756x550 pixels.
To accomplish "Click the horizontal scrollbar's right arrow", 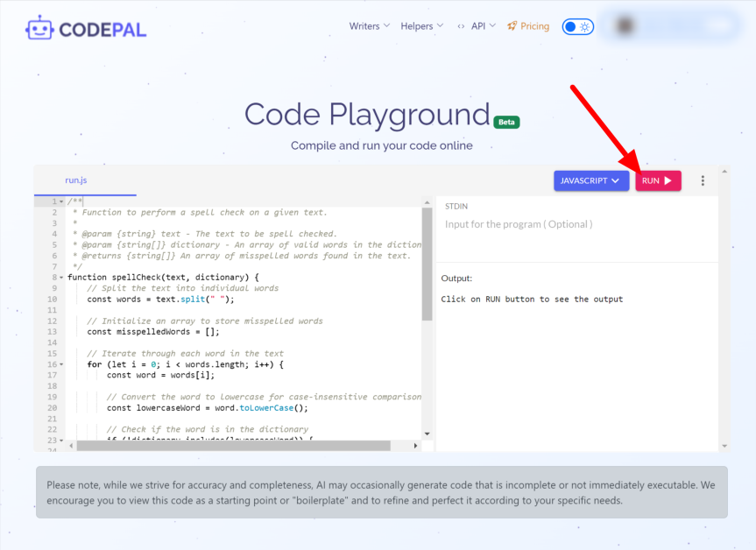I will pos(416,447).
